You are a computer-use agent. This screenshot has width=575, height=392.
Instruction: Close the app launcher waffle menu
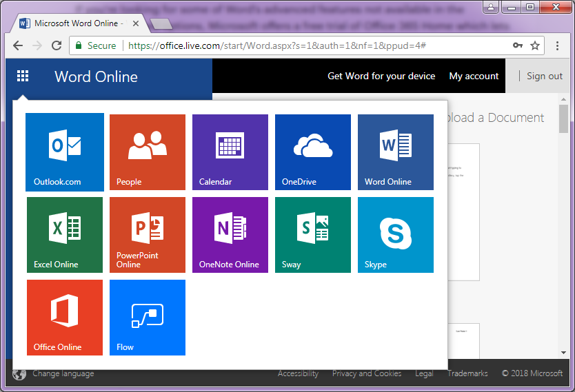tap(23, 76)
